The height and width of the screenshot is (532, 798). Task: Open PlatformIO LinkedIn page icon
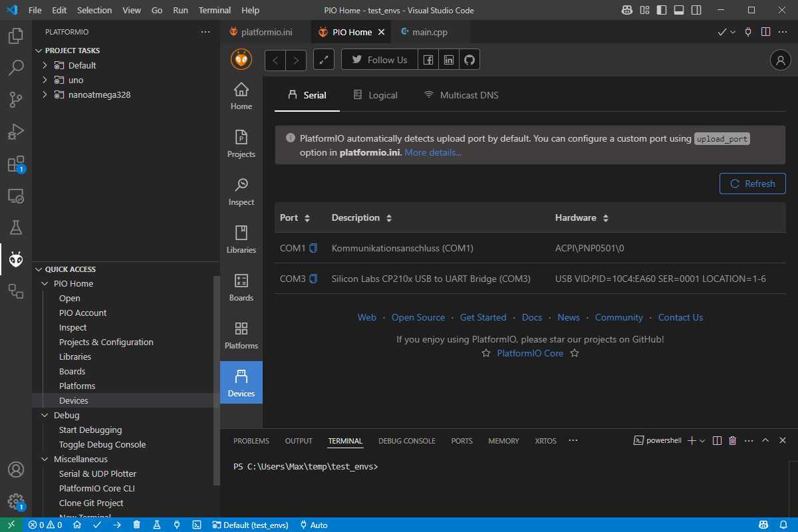point(449,60)
